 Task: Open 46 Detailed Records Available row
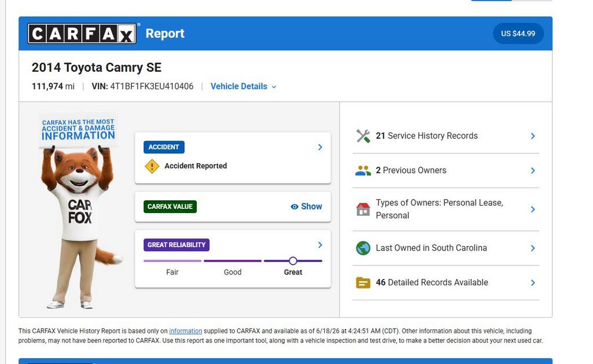[445, 283]
